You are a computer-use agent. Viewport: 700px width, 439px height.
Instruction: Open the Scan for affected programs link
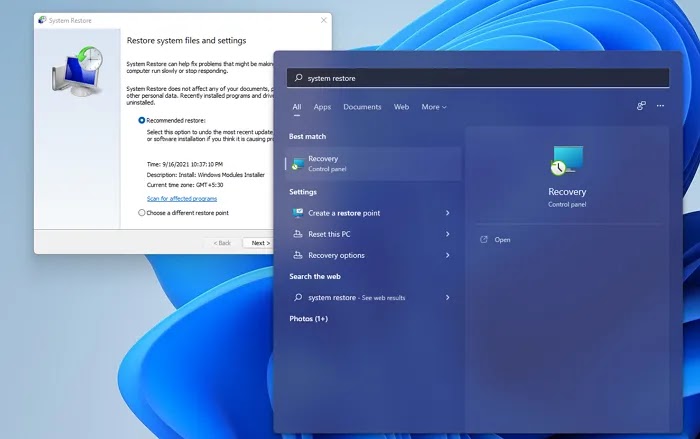pyautogui.click(x=182, y=198)
